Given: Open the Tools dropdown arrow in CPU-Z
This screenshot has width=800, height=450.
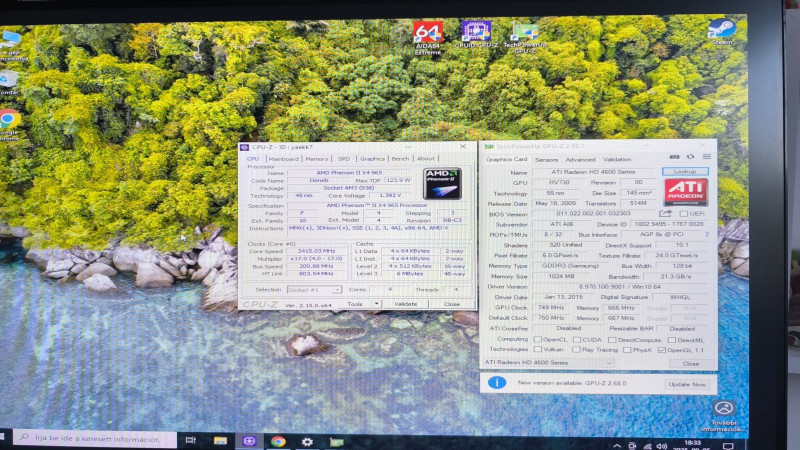Looking at the screenshot, I should click(377, 304).
